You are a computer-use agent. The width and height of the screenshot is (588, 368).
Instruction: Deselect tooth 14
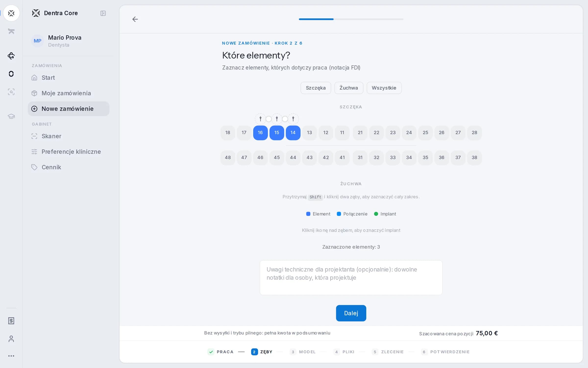pos(293,133)
